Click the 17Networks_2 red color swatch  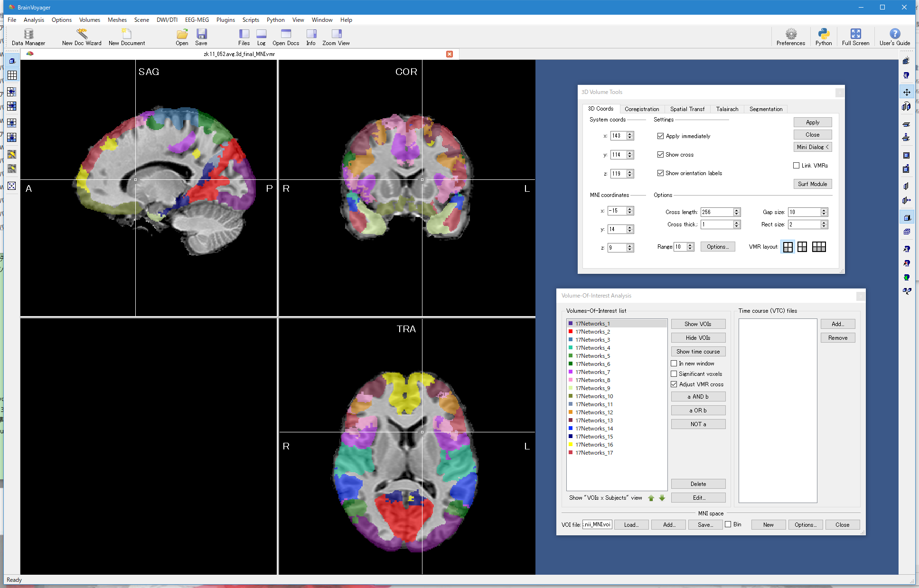pos(571,332)
